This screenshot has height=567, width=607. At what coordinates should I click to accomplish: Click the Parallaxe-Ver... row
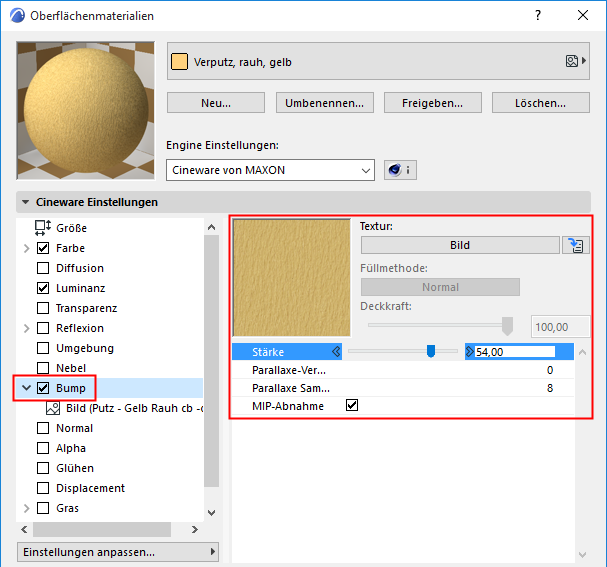[x=403, y=370]
